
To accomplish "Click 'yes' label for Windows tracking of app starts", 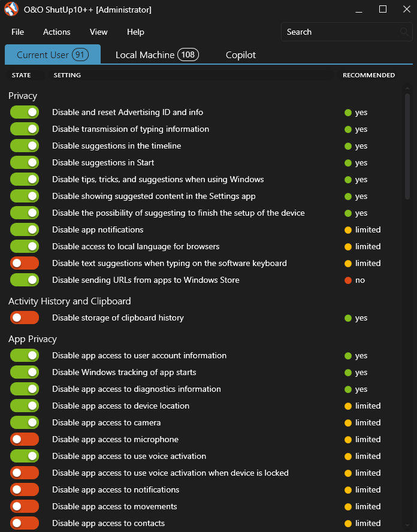I will tap(361, 373).
